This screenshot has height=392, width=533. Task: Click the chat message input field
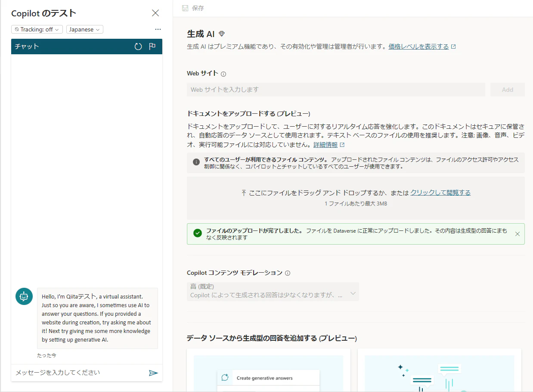coord(80,373)
